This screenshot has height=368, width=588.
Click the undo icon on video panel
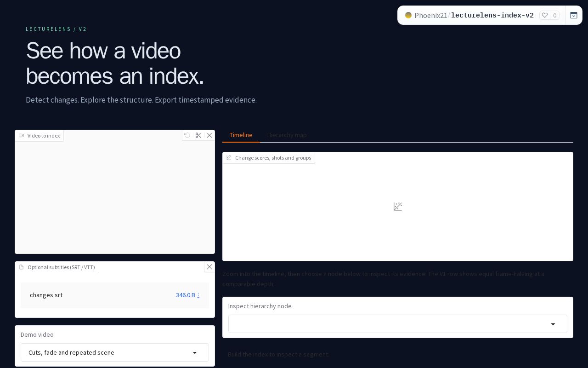pyautogui.click(x=187, y=135)
